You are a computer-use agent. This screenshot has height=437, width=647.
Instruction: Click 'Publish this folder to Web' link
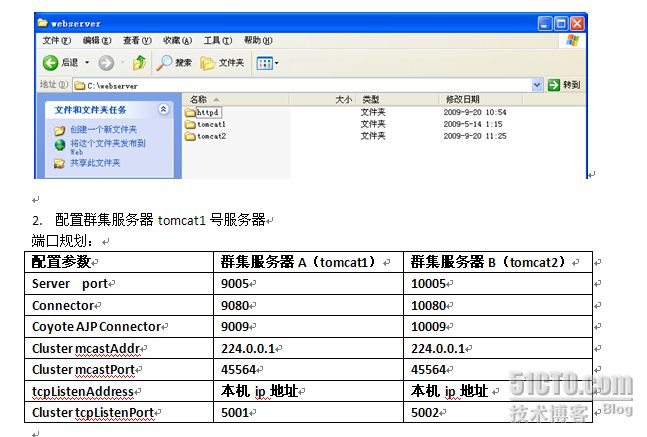[x=108, y=147]
